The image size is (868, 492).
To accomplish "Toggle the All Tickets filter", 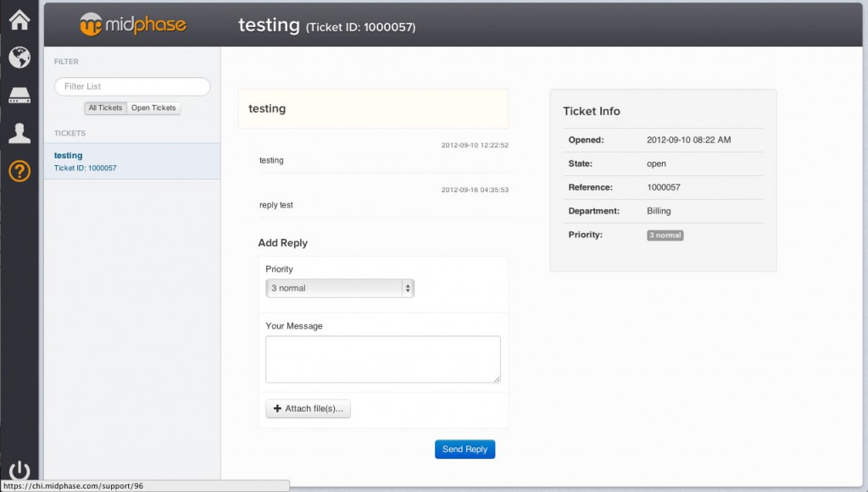I will tap(105, 108).
